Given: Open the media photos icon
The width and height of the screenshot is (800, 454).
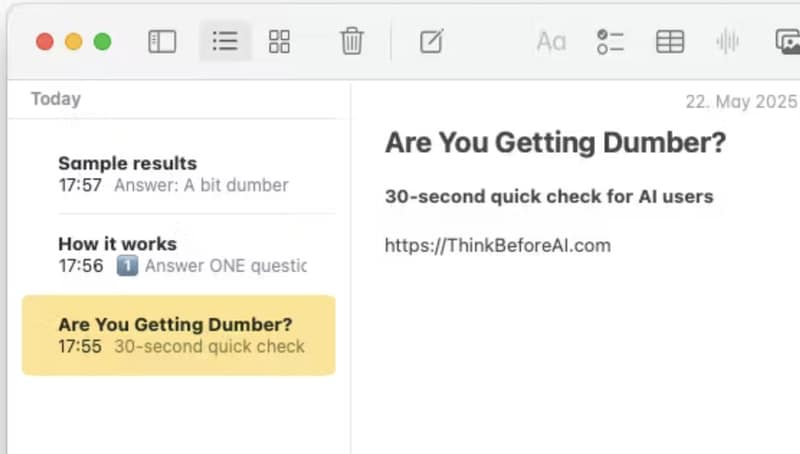Looking at the screenshot, I should pyautogui.click(x=787, y=41).
